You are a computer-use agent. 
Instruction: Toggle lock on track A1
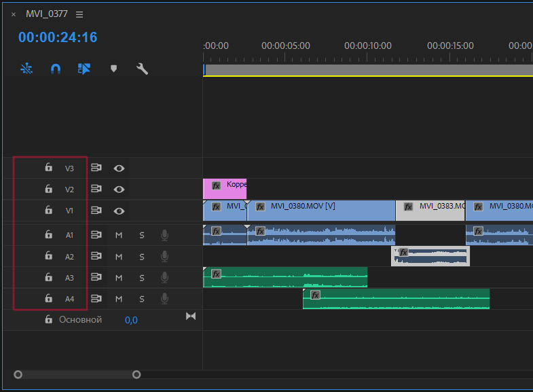[x=49, y=234]
